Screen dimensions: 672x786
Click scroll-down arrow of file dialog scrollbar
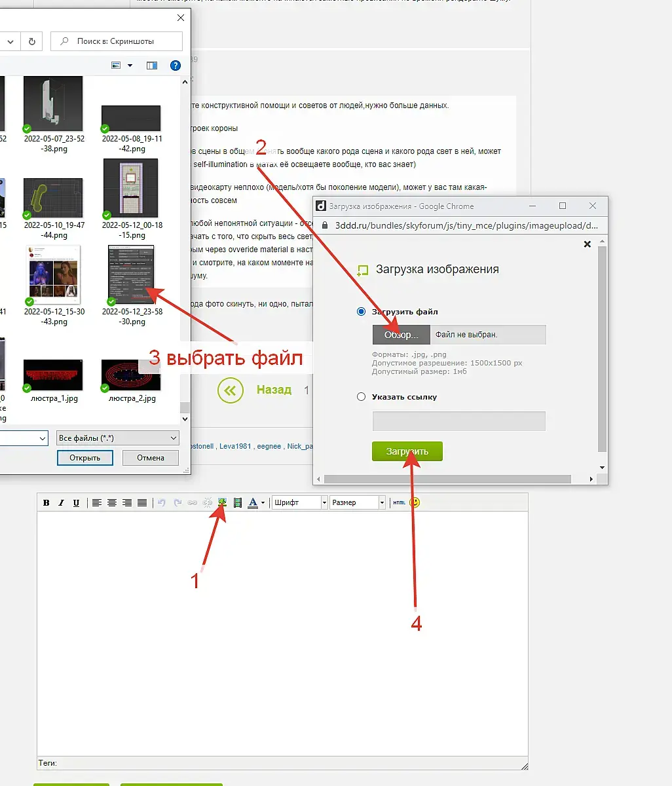point(185,419)
